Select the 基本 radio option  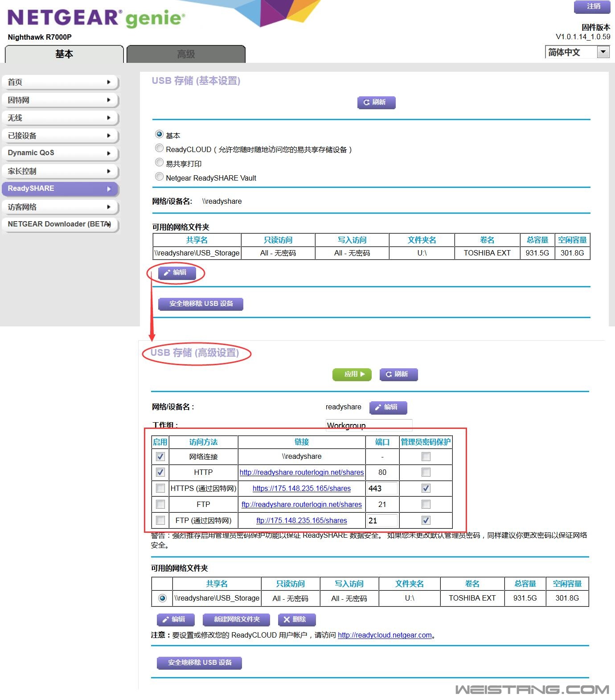159,134
